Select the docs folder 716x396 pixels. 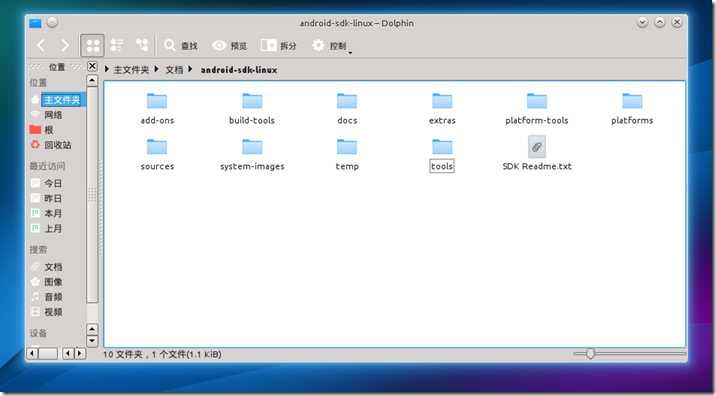point(347,109)
